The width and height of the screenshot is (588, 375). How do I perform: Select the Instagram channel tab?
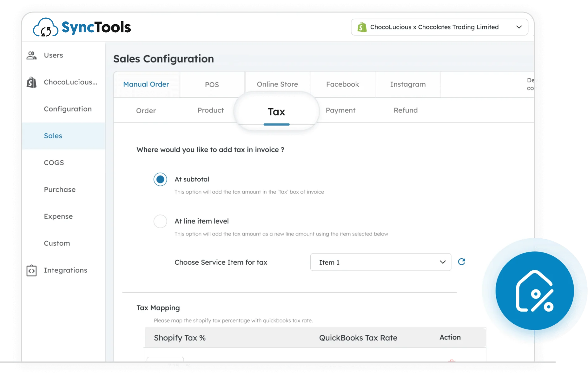pos(408,84)
